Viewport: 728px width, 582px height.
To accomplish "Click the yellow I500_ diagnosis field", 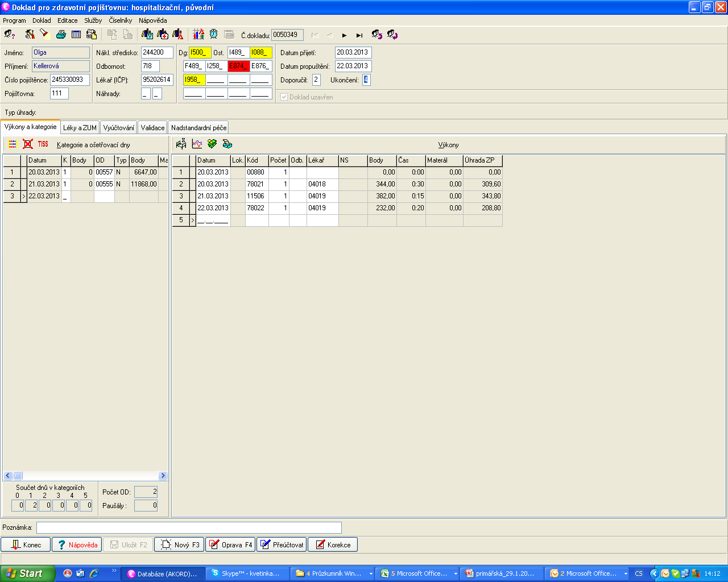I will pos(200,52).
